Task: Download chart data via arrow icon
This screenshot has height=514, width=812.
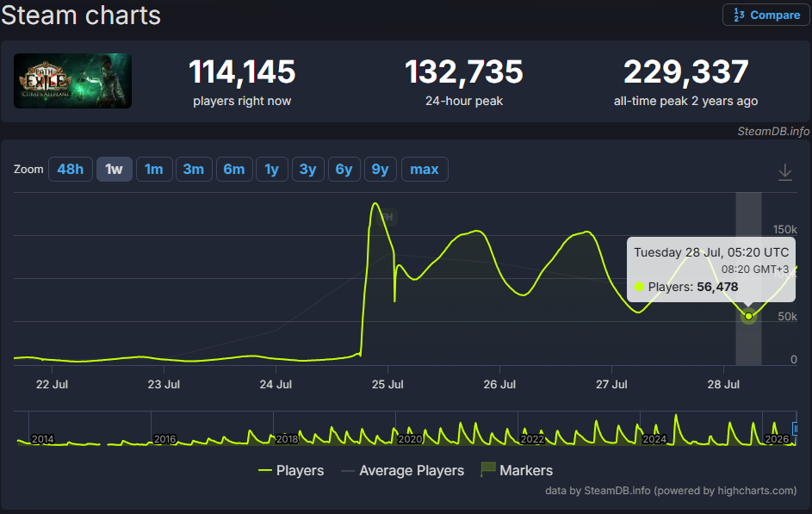Action: point(785,172)
